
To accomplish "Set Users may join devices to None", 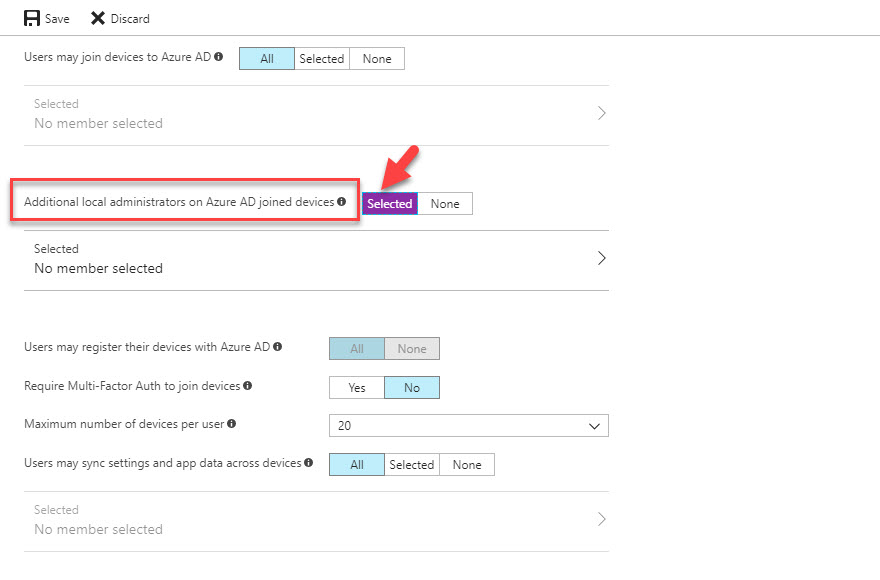I will click(x=377, y=58).
